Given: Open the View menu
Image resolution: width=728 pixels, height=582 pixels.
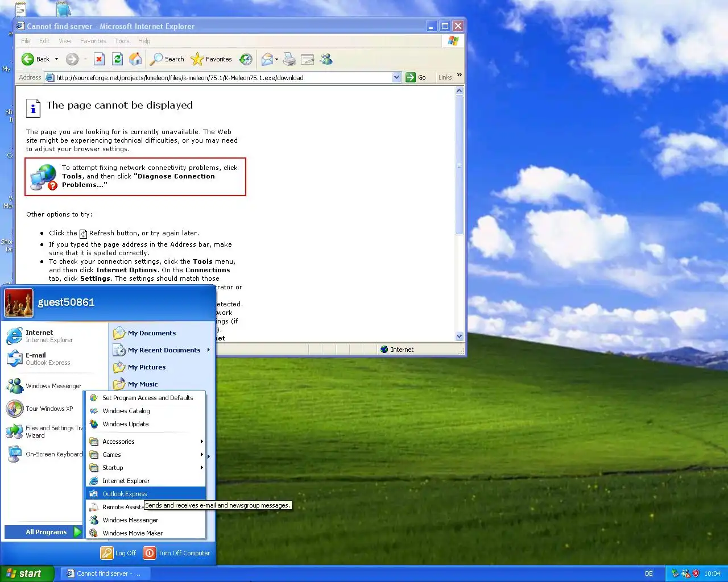Looking at the screenshot, I should pos(65,41).
